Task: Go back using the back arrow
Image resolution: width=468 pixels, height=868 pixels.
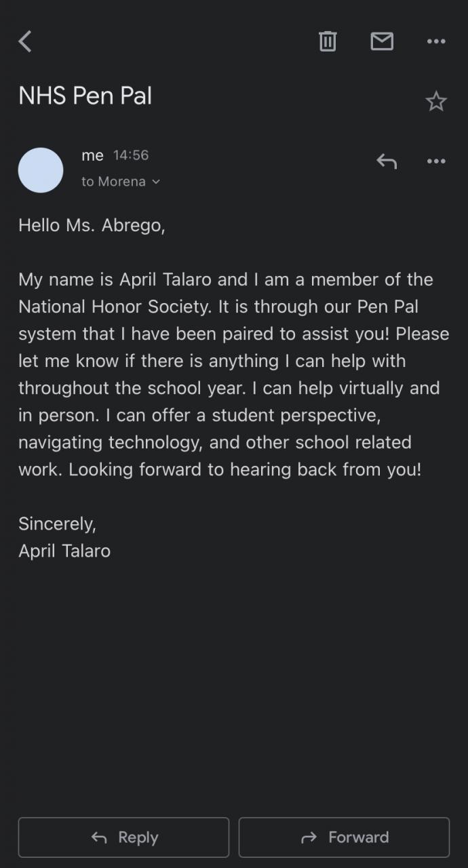Action: coord(25,41)
